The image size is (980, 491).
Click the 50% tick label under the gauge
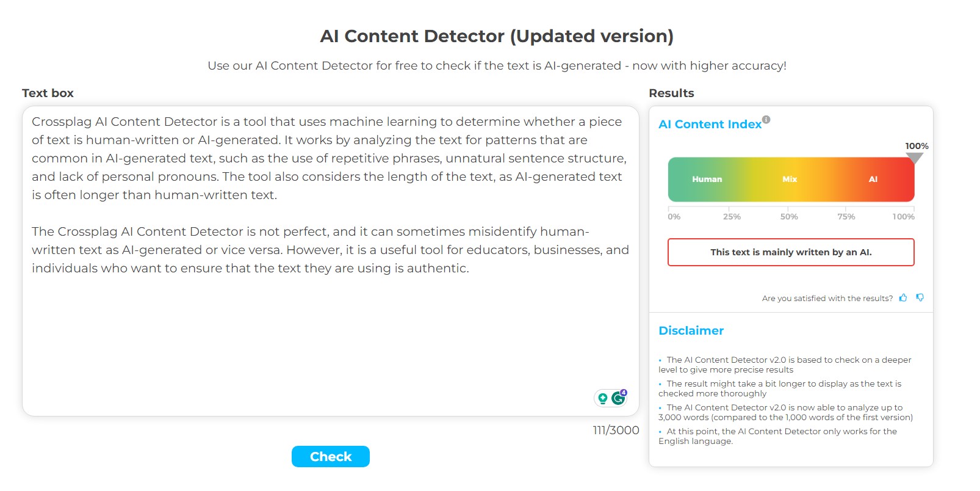[x=789, y=216]
